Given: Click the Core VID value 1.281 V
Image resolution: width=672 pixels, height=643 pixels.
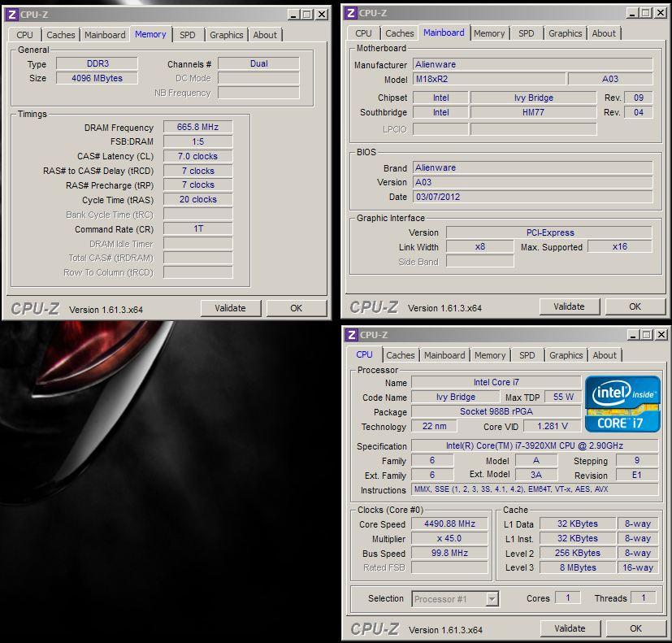Looking at the screenshot, I should pos(553,426).
